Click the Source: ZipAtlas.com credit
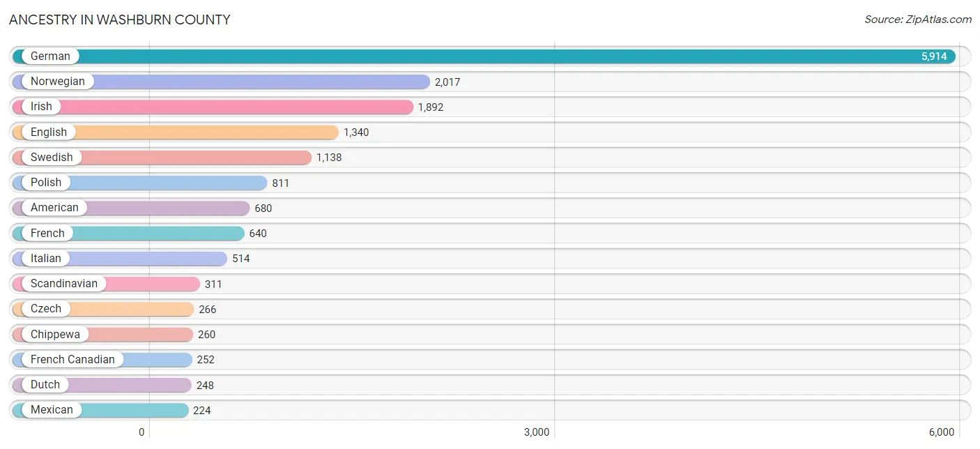This screenshot has height=449, width=980. 918,20
